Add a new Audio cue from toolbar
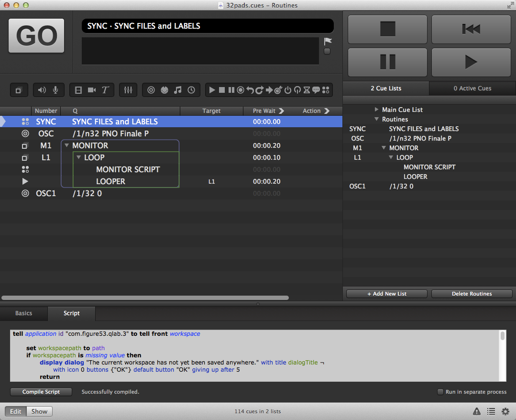Screen dimensions: 516x420 tap(42, 90)
